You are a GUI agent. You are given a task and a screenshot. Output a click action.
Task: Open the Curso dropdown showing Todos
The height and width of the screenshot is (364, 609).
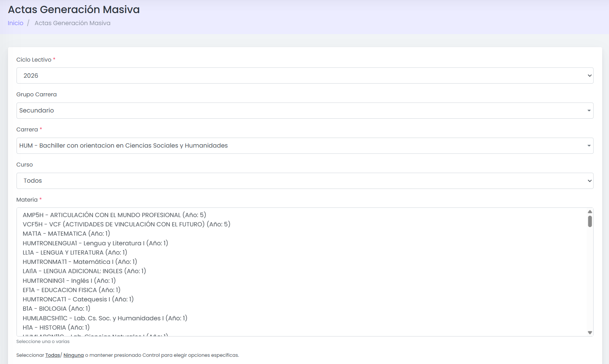coord(305,181)
